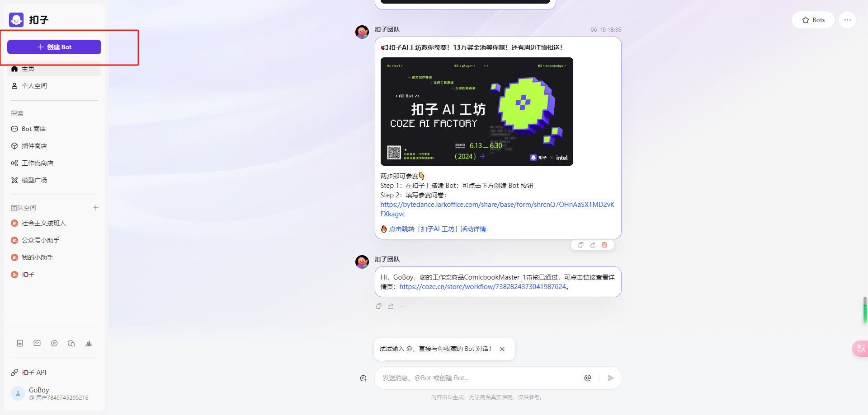This screenshot has height=415, width=868.
Task: Open 个人空间 in the sidebar
Action: click(x=54, y=86)
